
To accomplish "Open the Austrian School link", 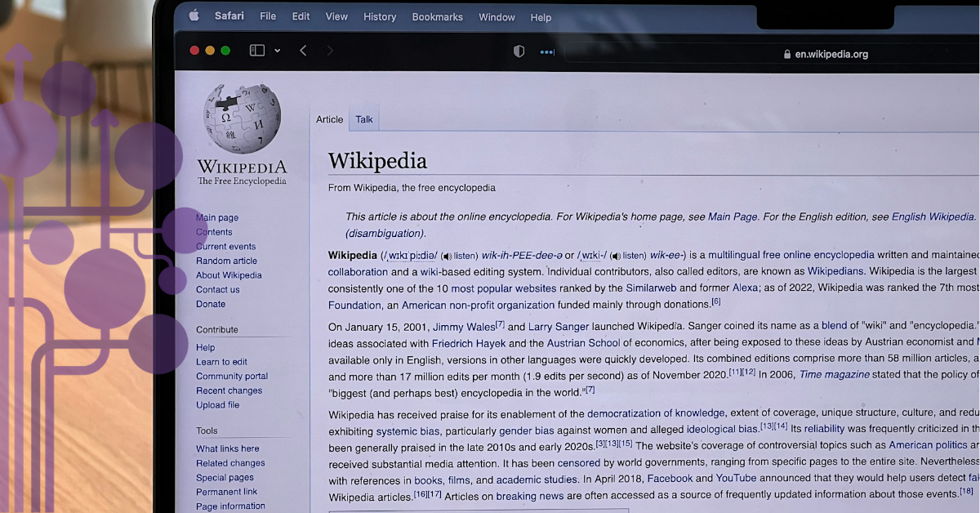I will 583,343.
